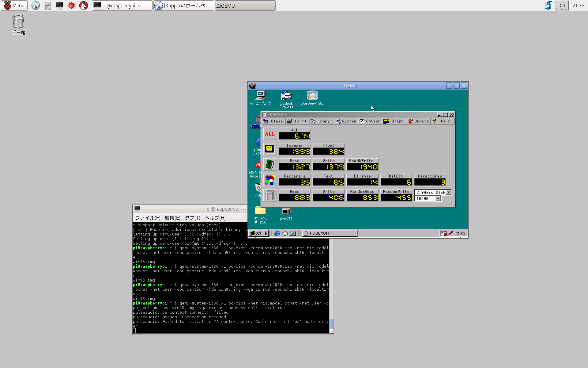Click the panel clock showing 21:35
Image resolution: width=588 pixels, height=368 pixels.
[x=578, y=6]
